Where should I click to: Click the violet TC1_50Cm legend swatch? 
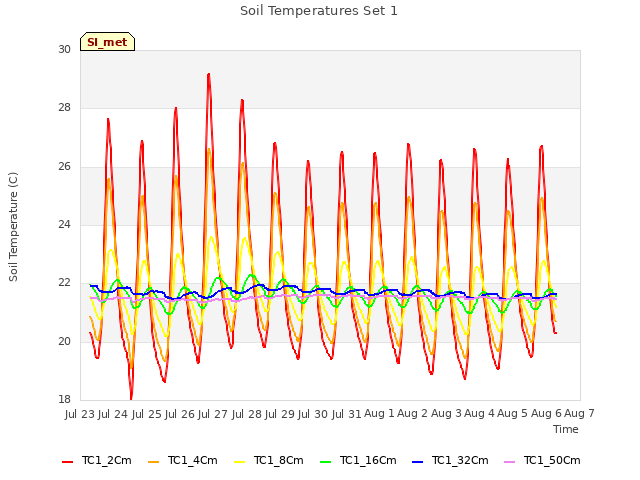pyautogui.click(x=510, y=462)
